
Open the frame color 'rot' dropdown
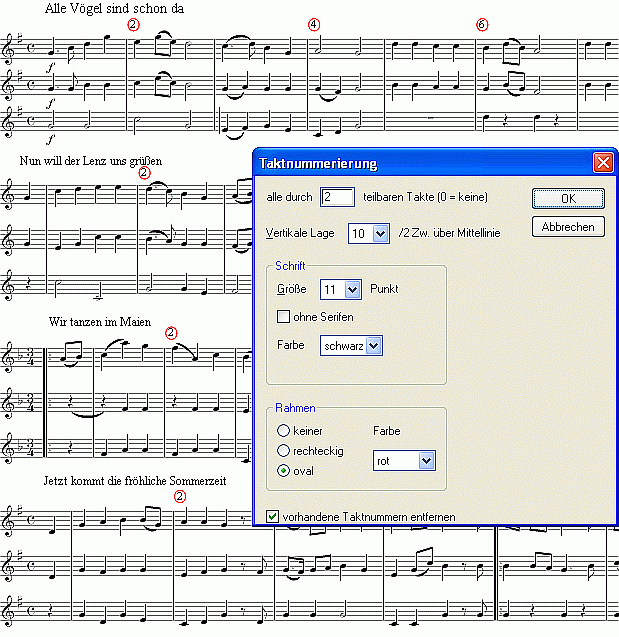pos(427,460)
